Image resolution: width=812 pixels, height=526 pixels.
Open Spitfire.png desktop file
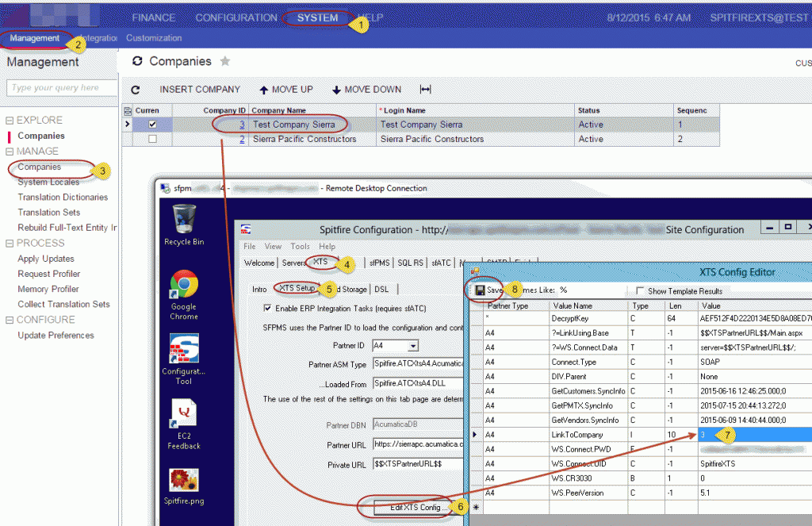[x=184, y=486]
